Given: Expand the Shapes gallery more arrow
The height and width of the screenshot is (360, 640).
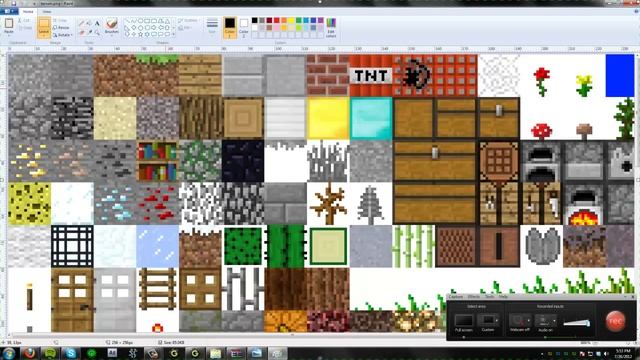Looking at the screenshot, I should tap(173, 34).
